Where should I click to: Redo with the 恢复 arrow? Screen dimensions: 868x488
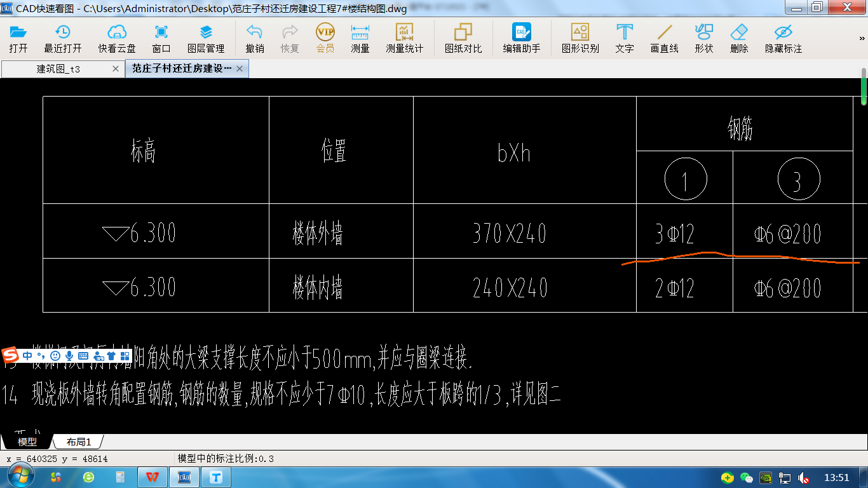(x=290, y=38)
